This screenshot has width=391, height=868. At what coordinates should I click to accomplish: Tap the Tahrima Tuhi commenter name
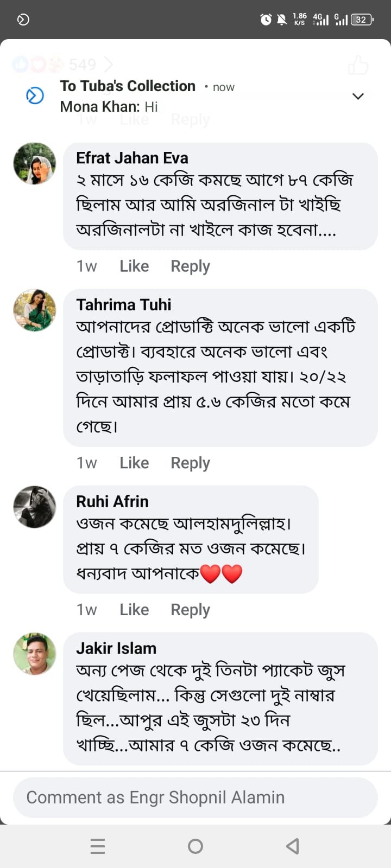coord(123,305)
